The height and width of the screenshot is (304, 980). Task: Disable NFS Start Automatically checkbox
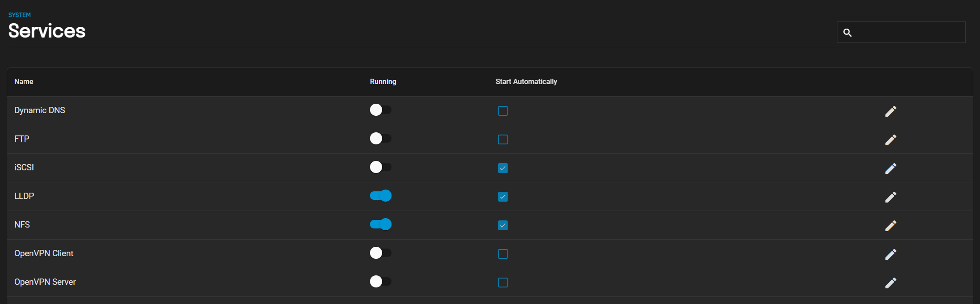[503, 225]
